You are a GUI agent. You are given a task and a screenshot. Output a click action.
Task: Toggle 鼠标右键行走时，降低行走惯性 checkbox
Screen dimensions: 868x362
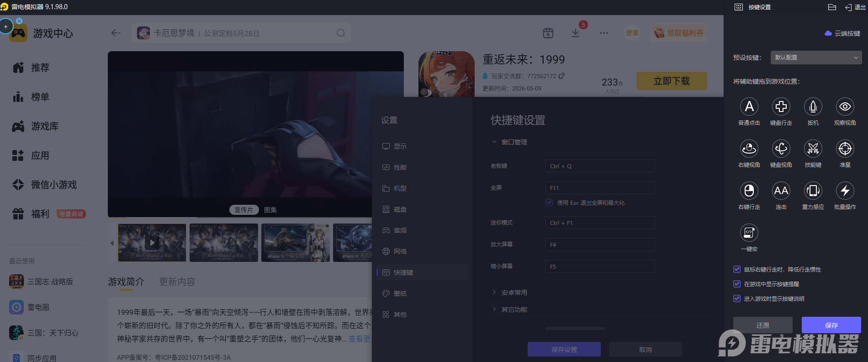pos(737,269)
